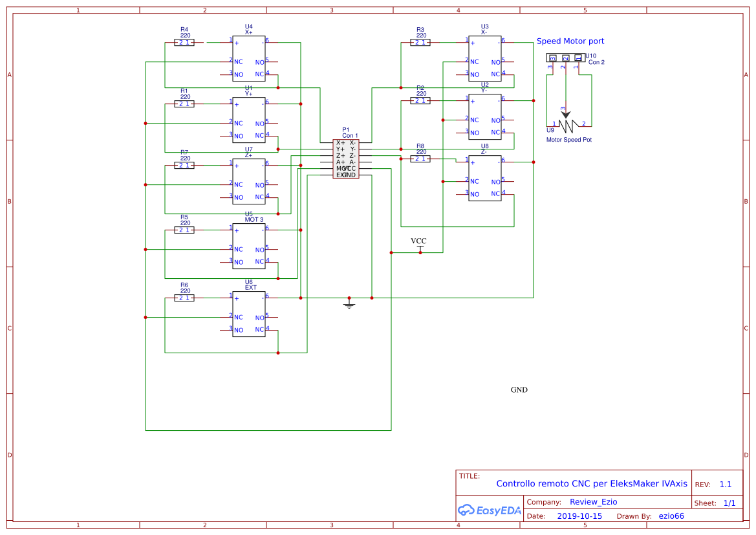Screen dimensions: 756x535
Task: Select the U3 X- relay symbol
Action: 484,57
